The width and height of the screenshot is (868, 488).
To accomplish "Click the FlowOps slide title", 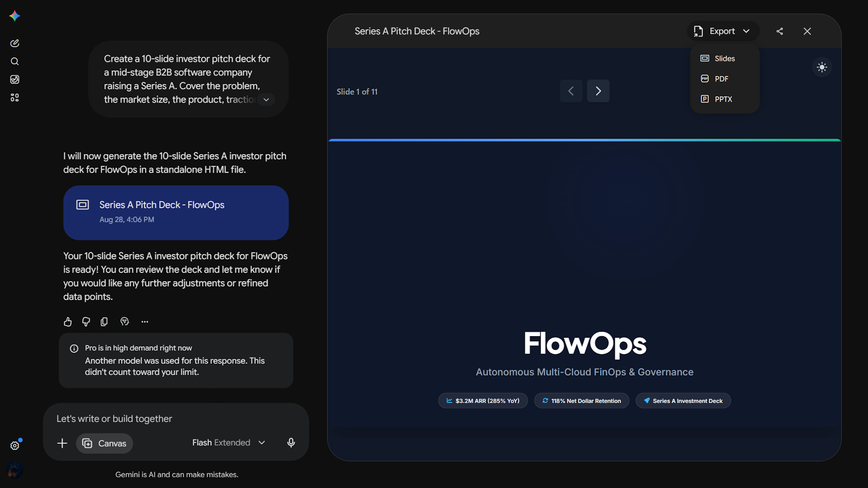I will click(x=585, y=344).
